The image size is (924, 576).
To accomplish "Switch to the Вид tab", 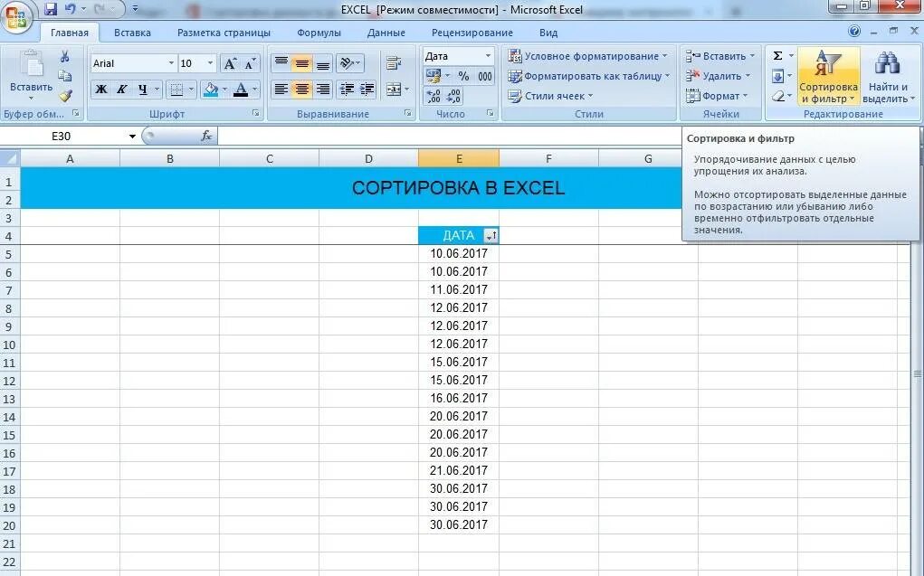I will 548,33.
